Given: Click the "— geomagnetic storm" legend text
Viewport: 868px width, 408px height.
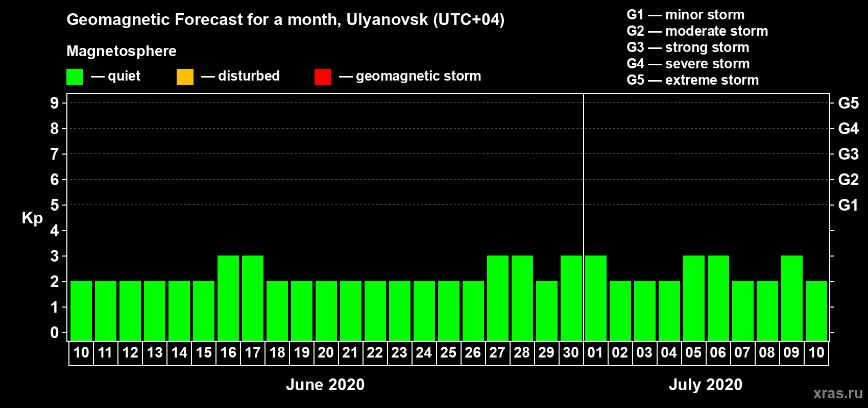Looking at the screenshot, I should [x=410, y=76].
